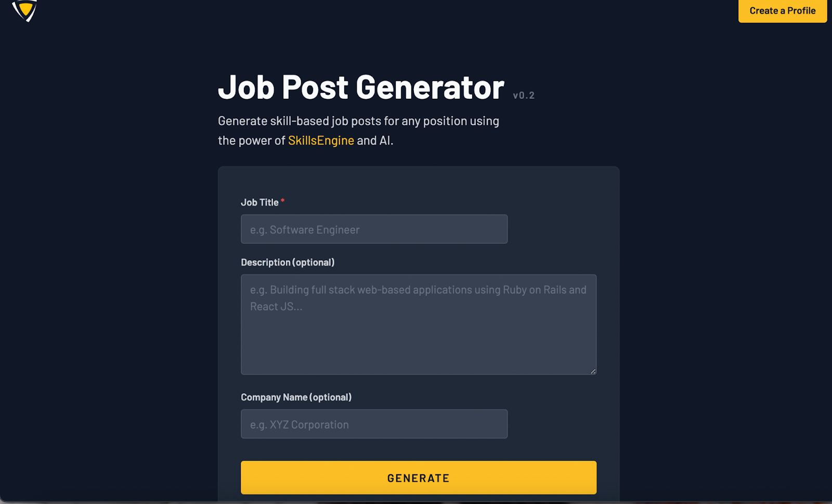Click the Description (optional) label
The height and width of the screenshot is (504, 832).
click(288, 262)
